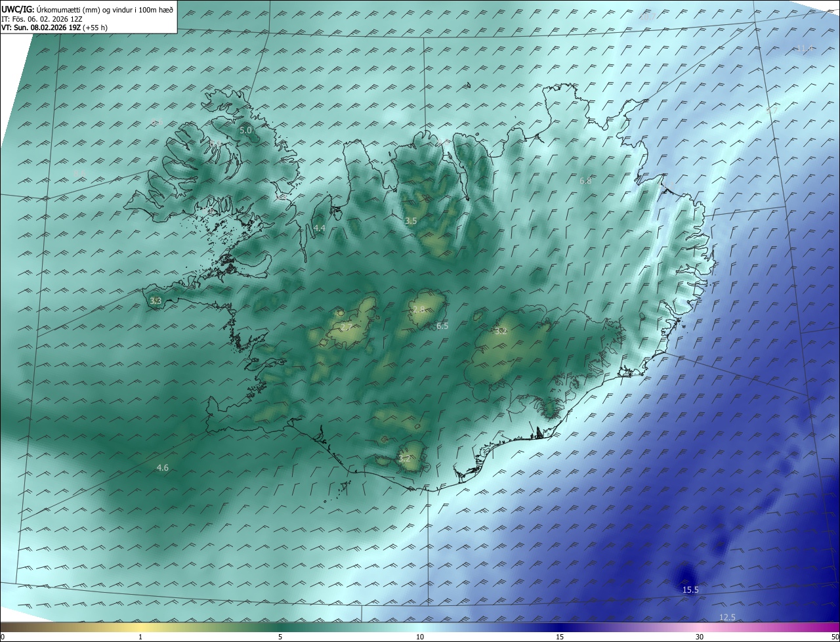Viewport: 840px width, 642px height.
Task: Click the map title 'Úrkomumætti (mm) og vindur í 100m hæð'
Action: (104, 9)
